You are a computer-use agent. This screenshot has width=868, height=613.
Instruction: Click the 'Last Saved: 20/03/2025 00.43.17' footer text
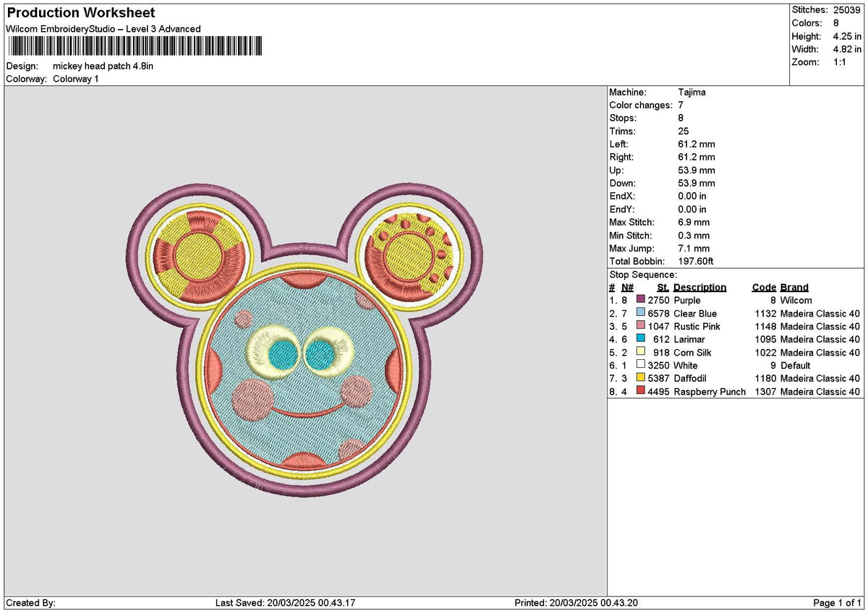[286, 603]
